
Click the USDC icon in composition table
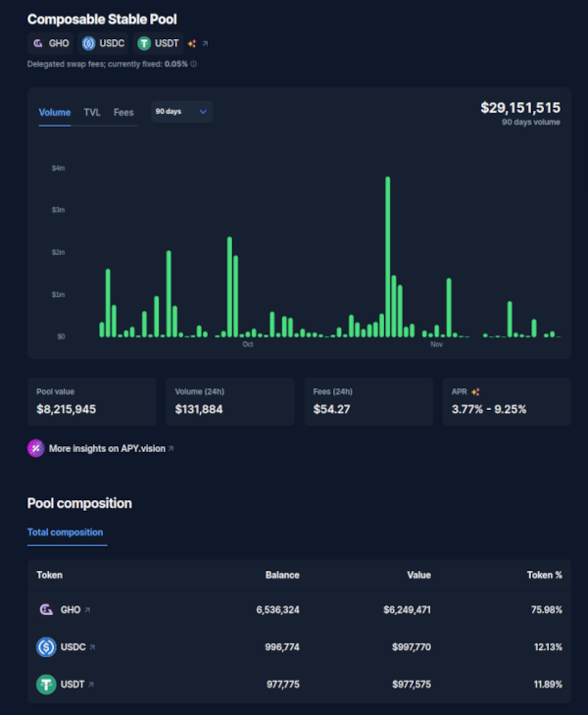tap(46, 647)
